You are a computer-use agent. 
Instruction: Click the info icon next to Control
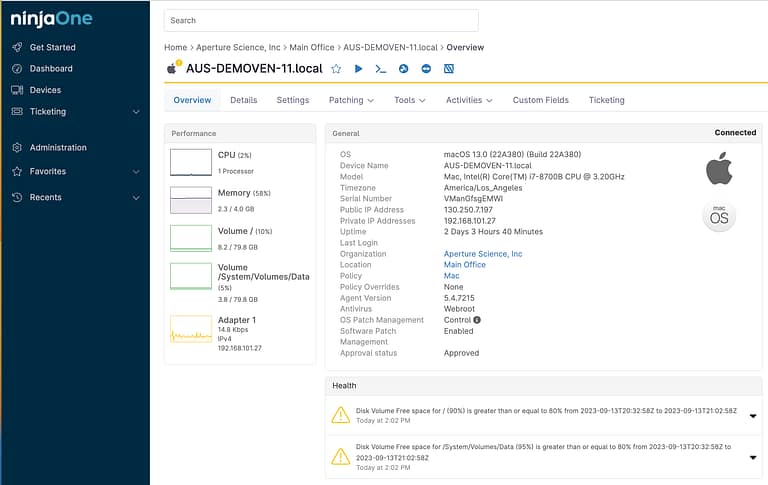[x=477, y=320]
